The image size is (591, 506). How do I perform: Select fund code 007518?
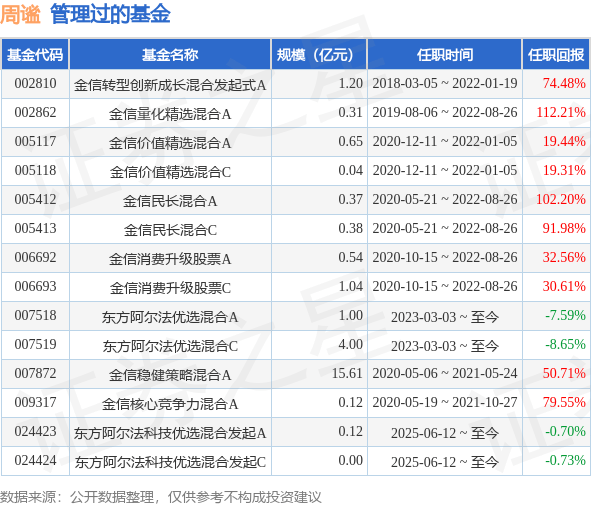coord(35,316)
